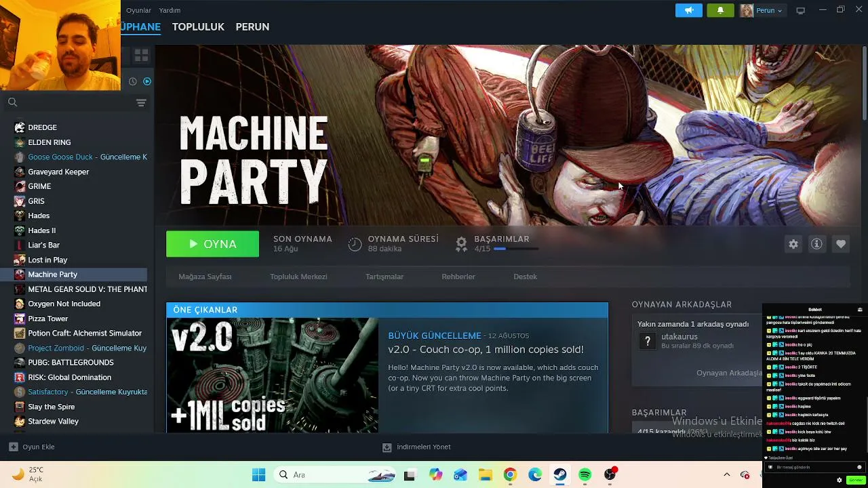Open Copilot from the taskbar

pos(435,474)
